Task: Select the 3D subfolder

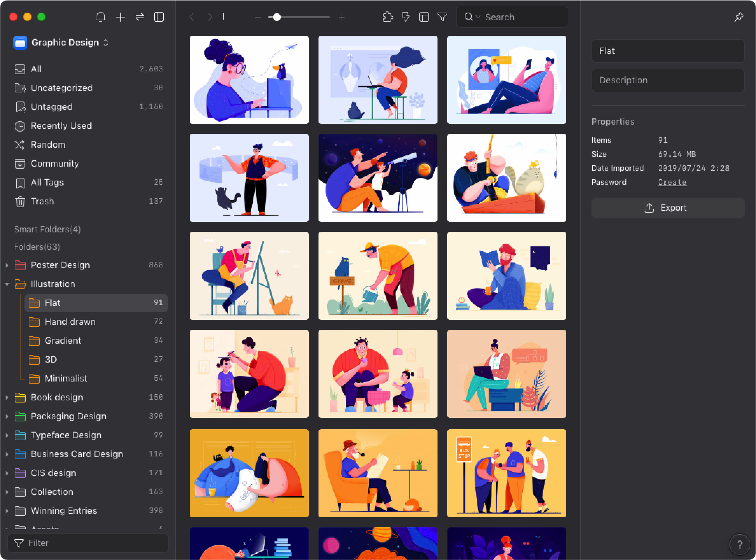Action: [96, 359]
